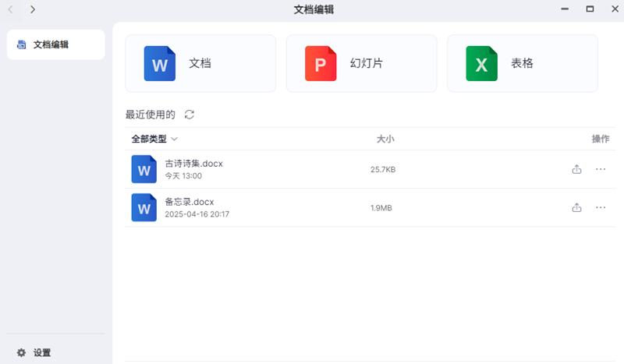Click the 1.9MB size value
This screenshot has height=364, width=624.
tap(381, 207)
